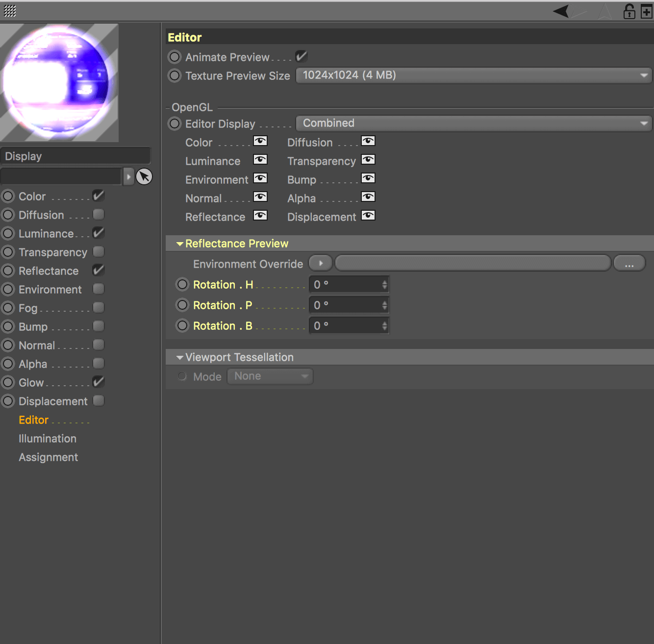Open the Assignment tab

(48, 457)
